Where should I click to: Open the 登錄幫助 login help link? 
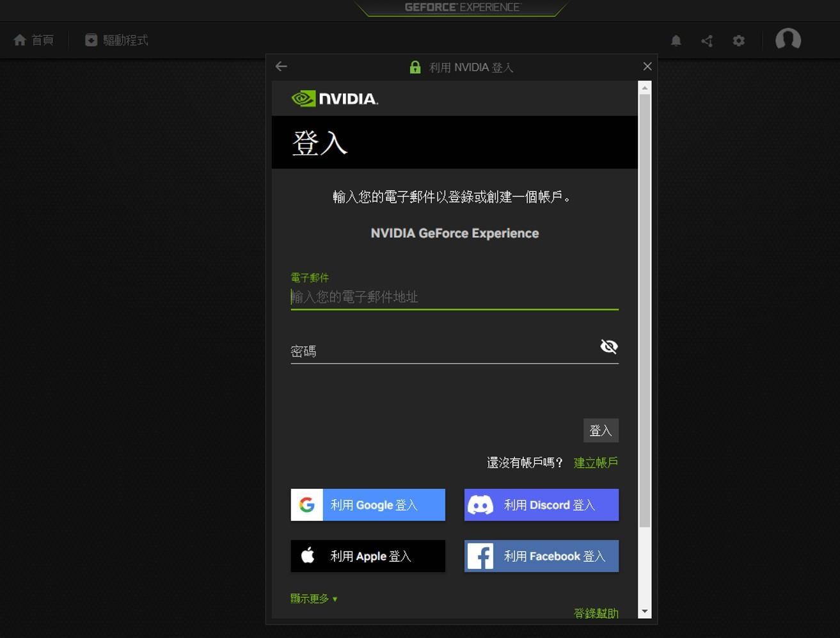point(596,613)
